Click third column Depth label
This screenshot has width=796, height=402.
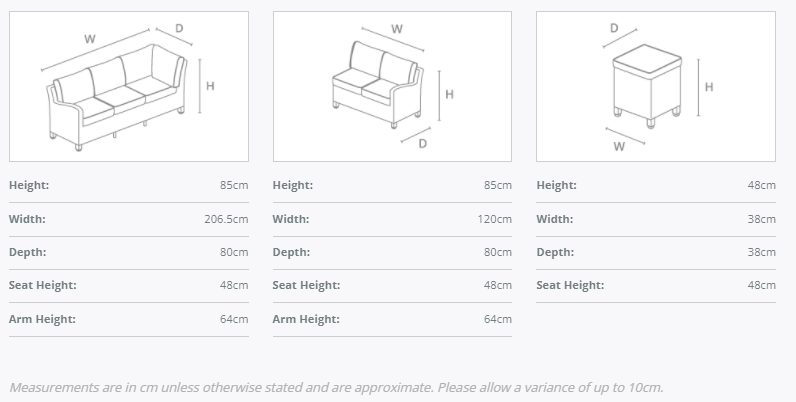click(555, 252)
